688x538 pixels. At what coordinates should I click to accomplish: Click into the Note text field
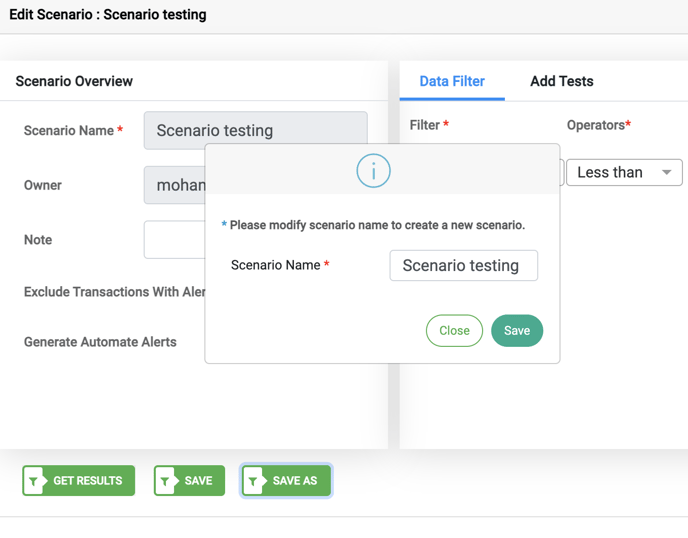pos(175,240)
